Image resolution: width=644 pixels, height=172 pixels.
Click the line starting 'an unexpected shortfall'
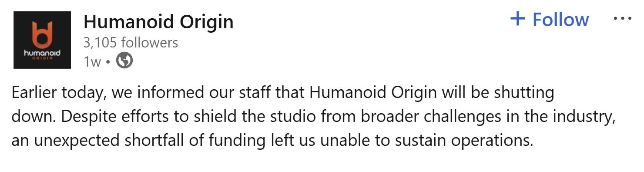(x=272, y=141)
